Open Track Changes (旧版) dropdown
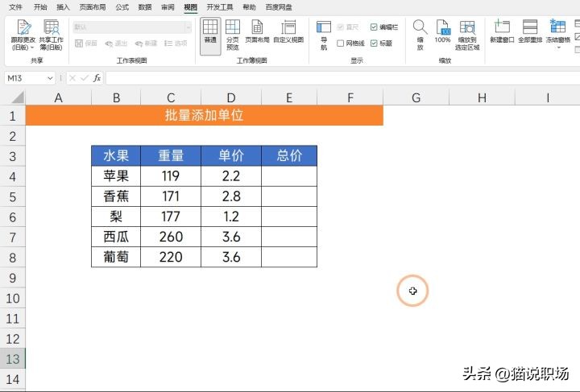Viewport: 580px width, 392px height. pyautogui.click(x=23, y=35)
